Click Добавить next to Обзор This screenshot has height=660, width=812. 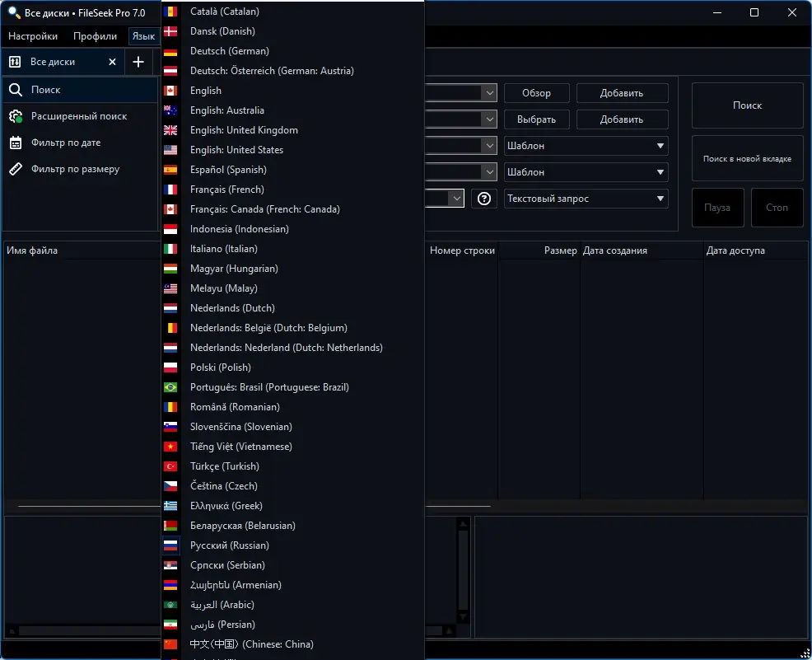click(622, 93)
